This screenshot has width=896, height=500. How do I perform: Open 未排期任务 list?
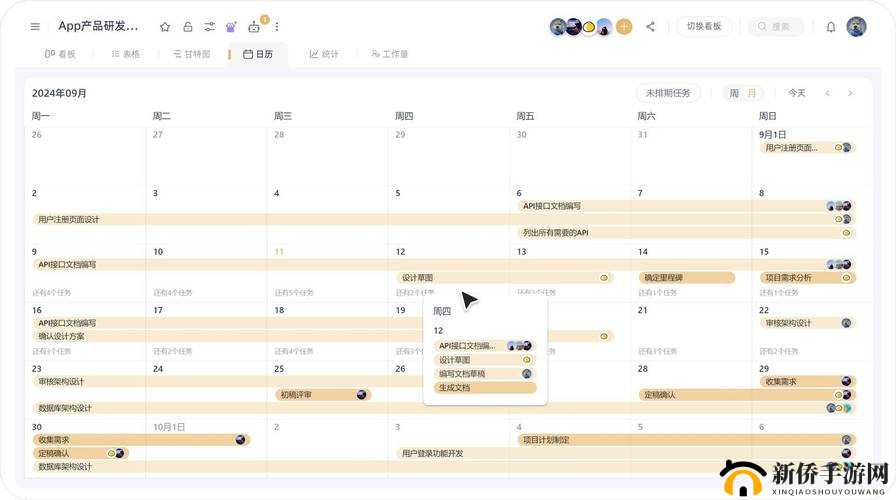pyautogui.click(x=668, y=93)
